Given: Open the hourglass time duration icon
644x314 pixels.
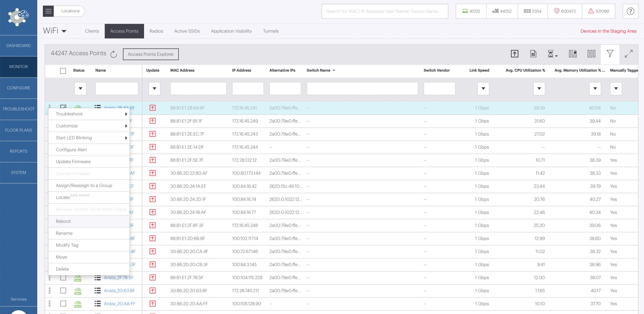Looking at the screenshot, I should (551, 54).
